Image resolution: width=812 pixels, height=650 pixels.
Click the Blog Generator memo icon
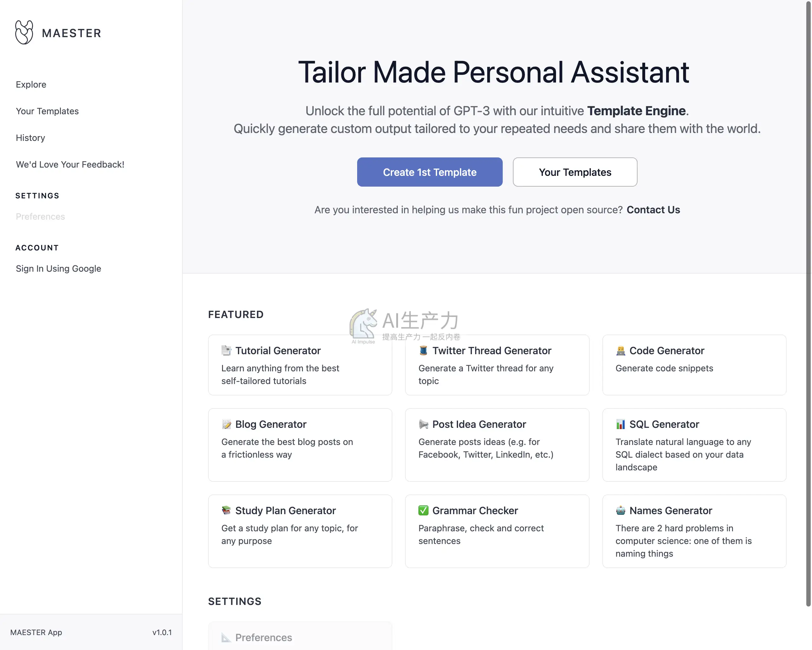(226, 424)
